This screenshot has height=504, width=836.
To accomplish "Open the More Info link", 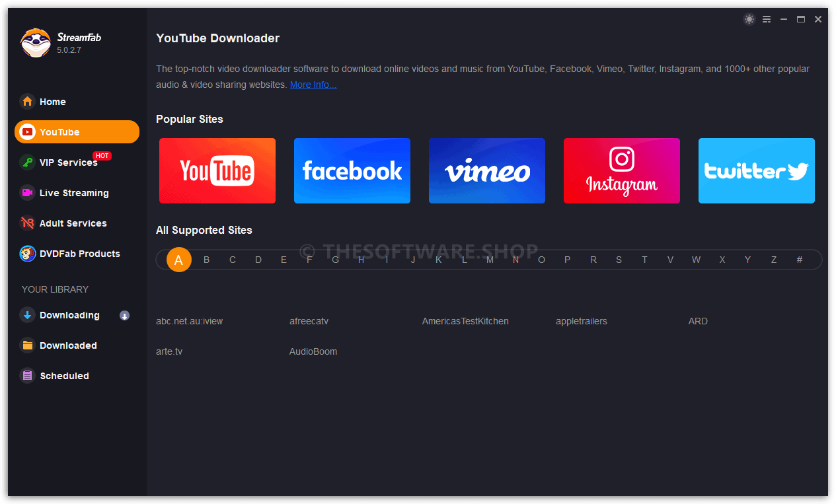I will point(313,85).
